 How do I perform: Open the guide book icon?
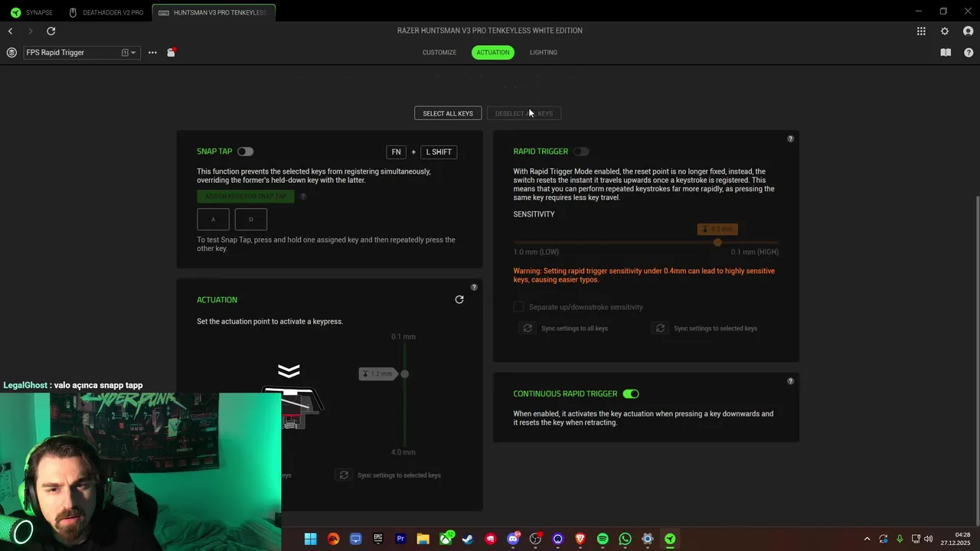point(946,53)
